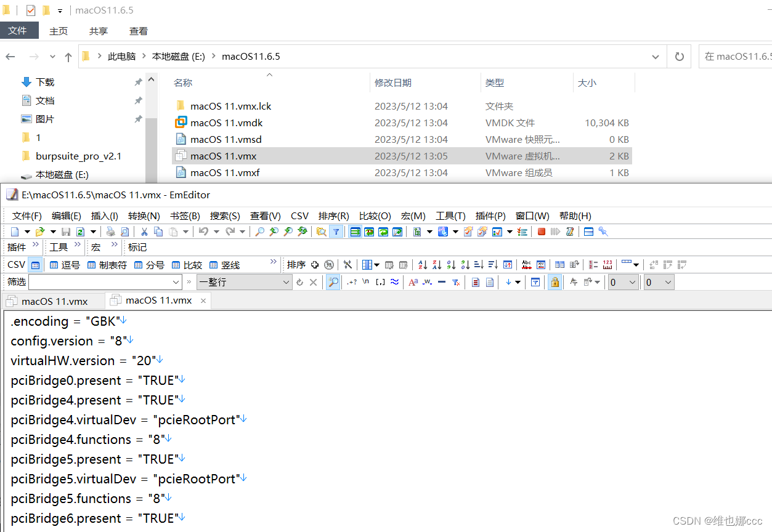The image size is (772, 532).
Task: Click the delete duplicate lines Abc icon
Action: [x=527, y=265]
